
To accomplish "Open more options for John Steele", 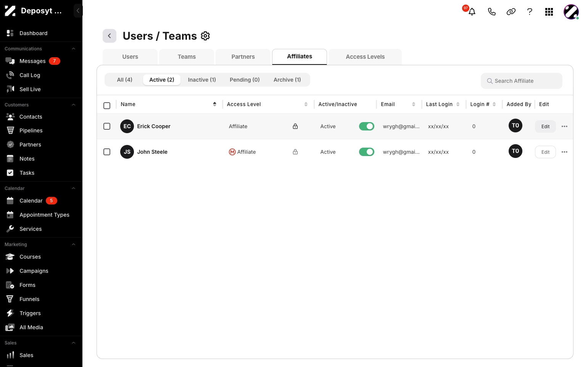I will 564,152.
